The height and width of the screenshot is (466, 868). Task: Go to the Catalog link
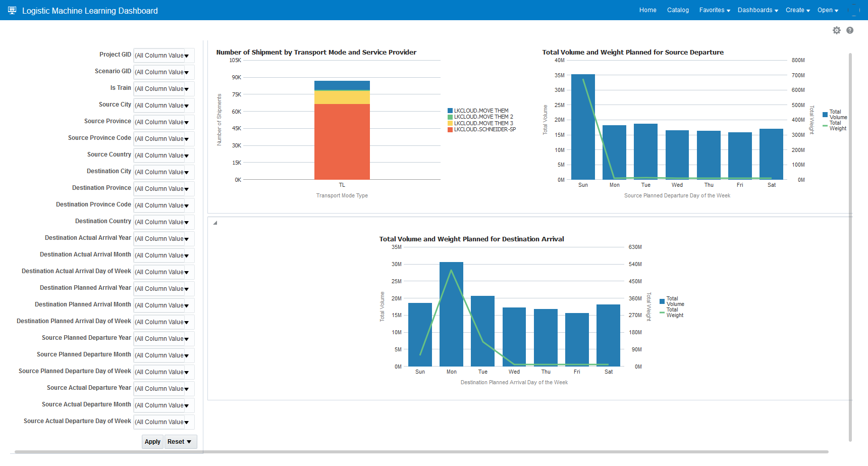tap(678, 10)
